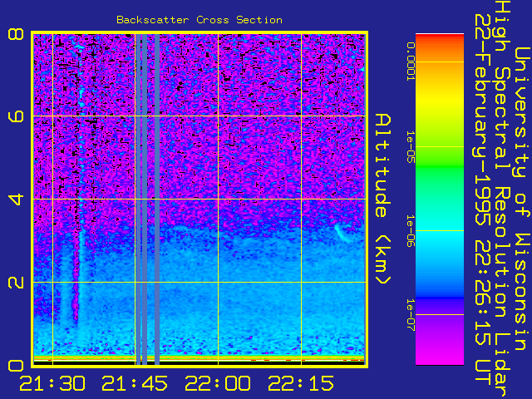Screen dimensions: 532x399
Task: Click the 22:00 time axis label
Action: pyautogui.click(x=218, y=383)
